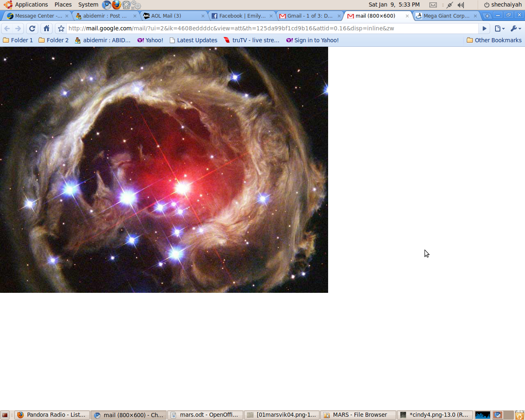Reload the page with the refresh icon
Image resolution: width=525 pixels, height=420 pixels.
[32, 28]
